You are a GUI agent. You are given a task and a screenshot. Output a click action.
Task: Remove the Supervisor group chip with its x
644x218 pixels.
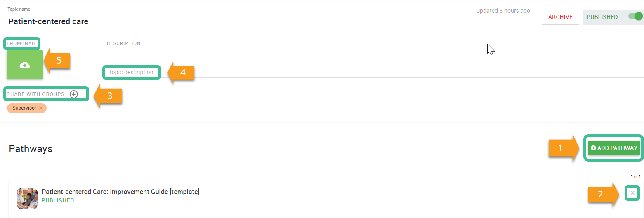coord(41,108)
